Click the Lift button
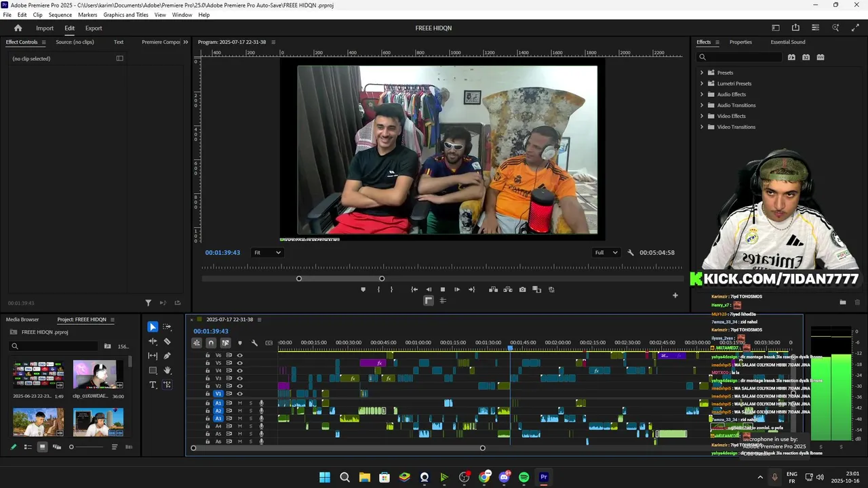The width and height of the screenshot is (868, 488). 493,289
